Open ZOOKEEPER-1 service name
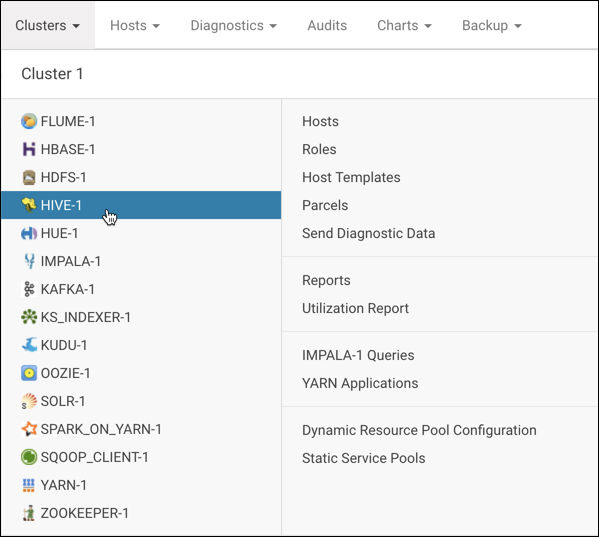This screenshot has height=537, width=599. tap(84, 513)
